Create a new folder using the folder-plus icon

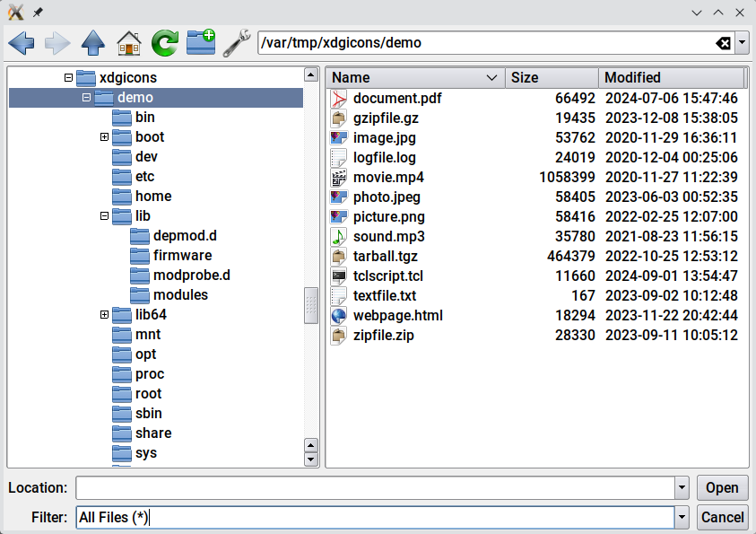pos(201,42)
